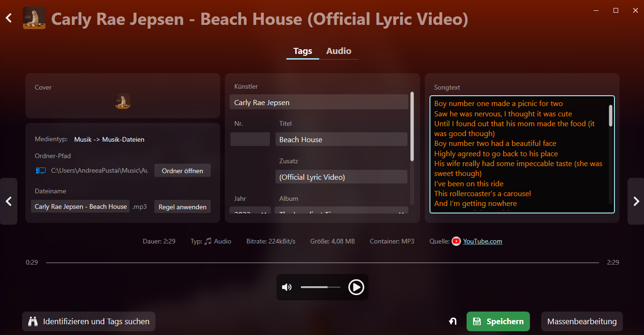Click the song title heading at the top
The height and width of the screenshot is (335, 644).
point(260,19)
